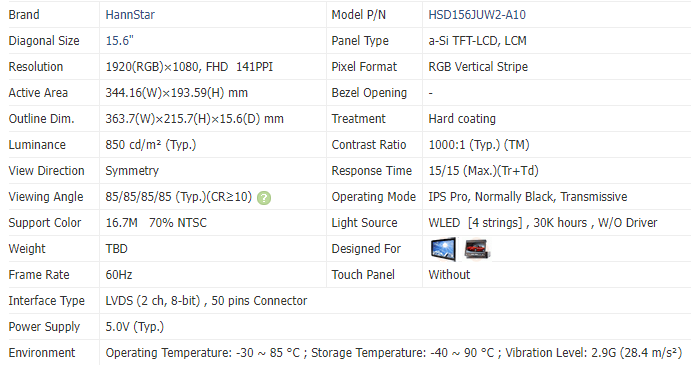Select the 60Hz frame rate value
This screenshot has width=691, height=365.
(x=119, y=275)
